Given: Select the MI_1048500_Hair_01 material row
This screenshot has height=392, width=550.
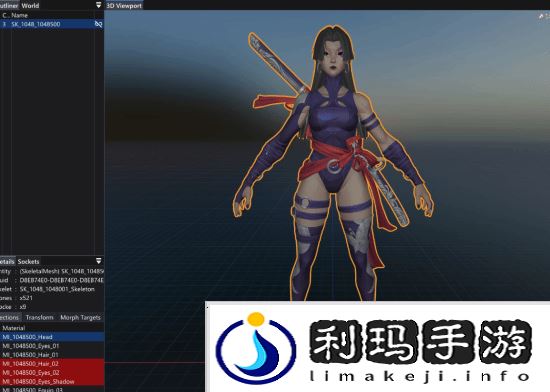Looking at the screenshot, I should (x=52, y=354).
